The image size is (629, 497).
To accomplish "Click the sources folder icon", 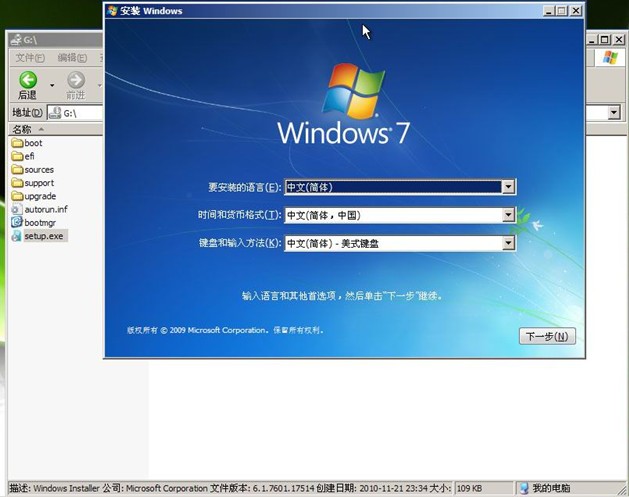I will [x=17, y=169].
